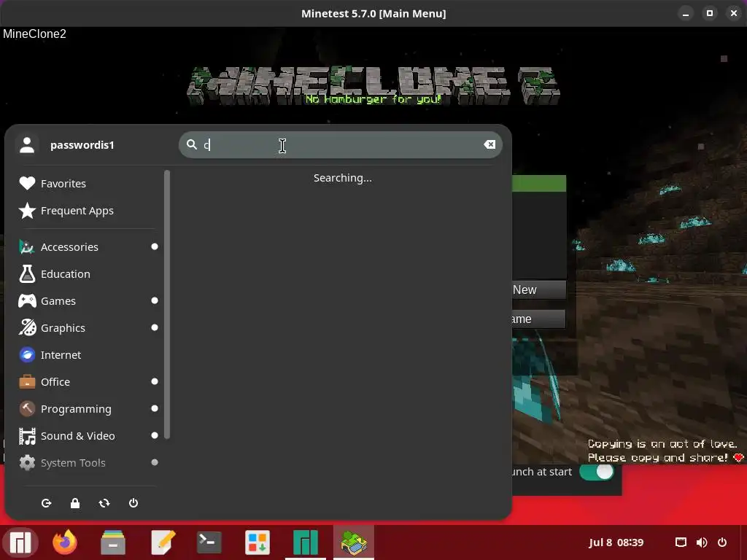Launch the terminal from taskbar

209,542
